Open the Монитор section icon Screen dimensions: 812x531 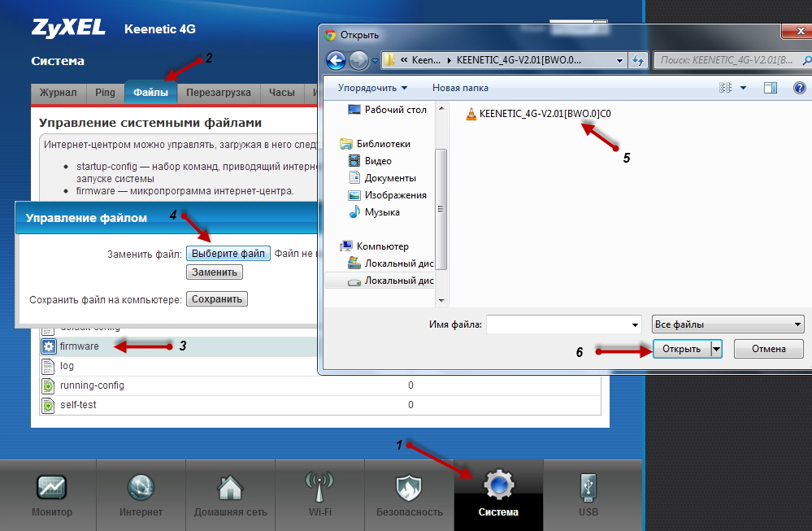52,488
